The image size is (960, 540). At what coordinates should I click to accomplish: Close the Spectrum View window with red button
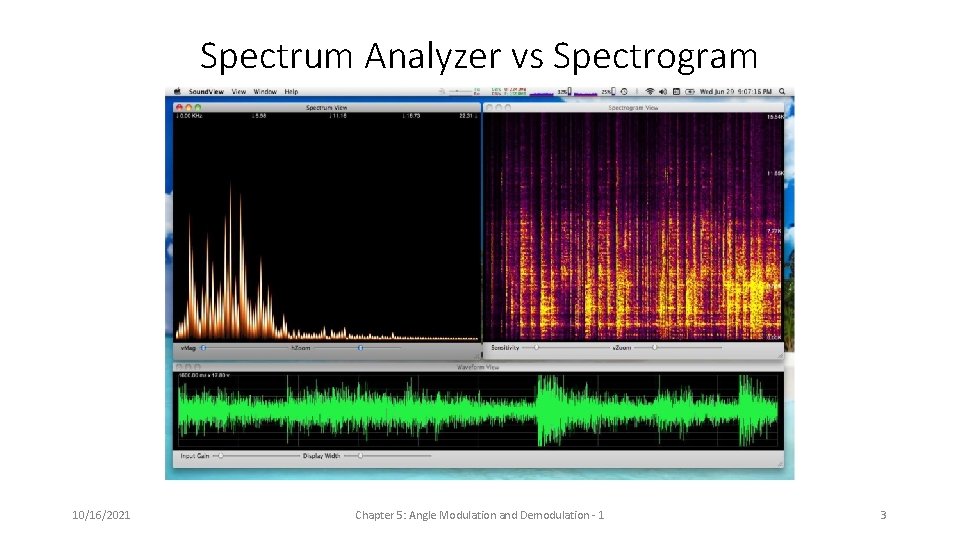179,107
